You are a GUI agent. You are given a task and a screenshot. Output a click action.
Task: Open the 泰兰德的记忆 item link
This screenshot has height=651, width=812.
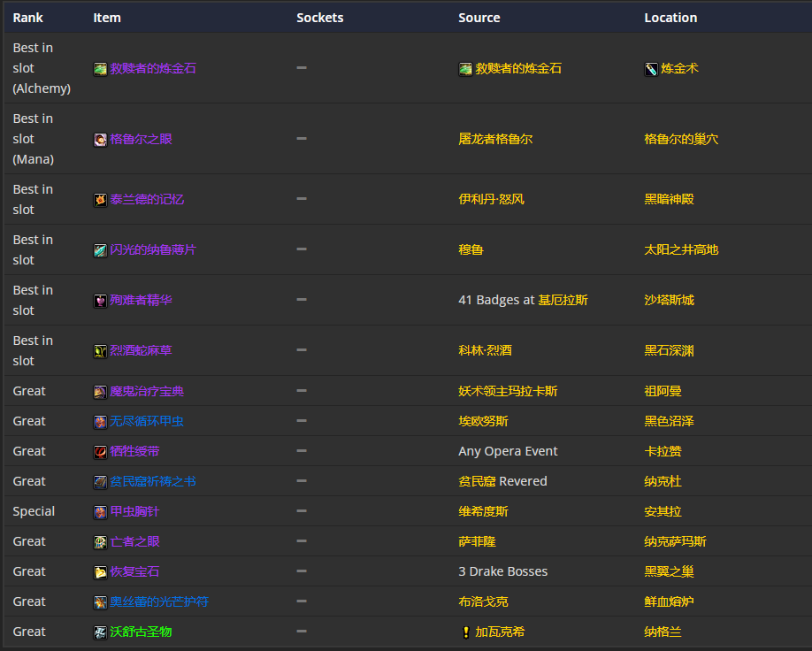pyautogui.click(x=147, y=199)
